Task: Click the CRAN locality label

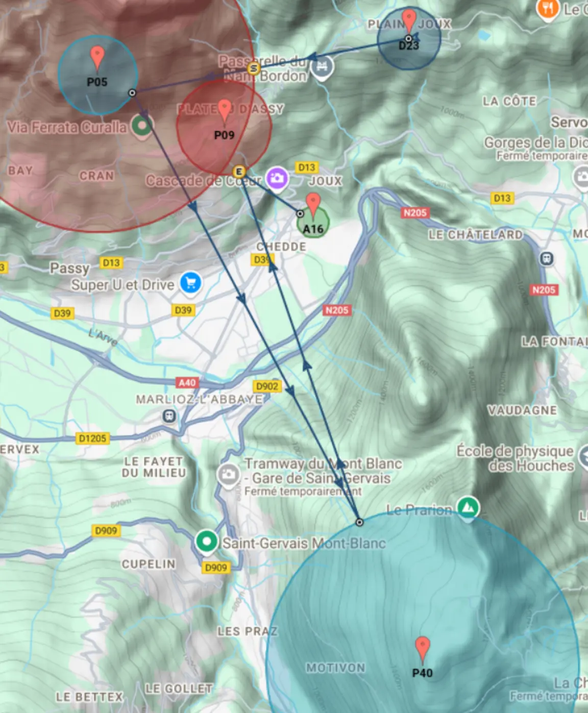Action: pos(96,176)
